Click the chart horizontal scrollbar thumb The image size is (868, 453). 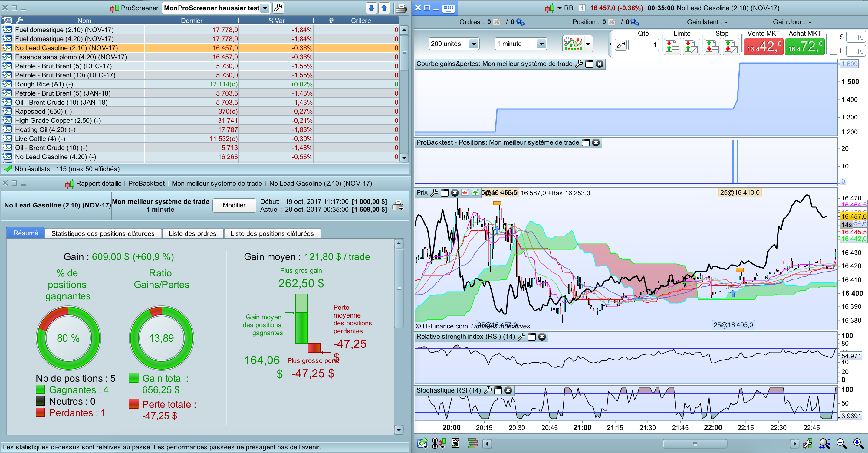tap(695, 444)
